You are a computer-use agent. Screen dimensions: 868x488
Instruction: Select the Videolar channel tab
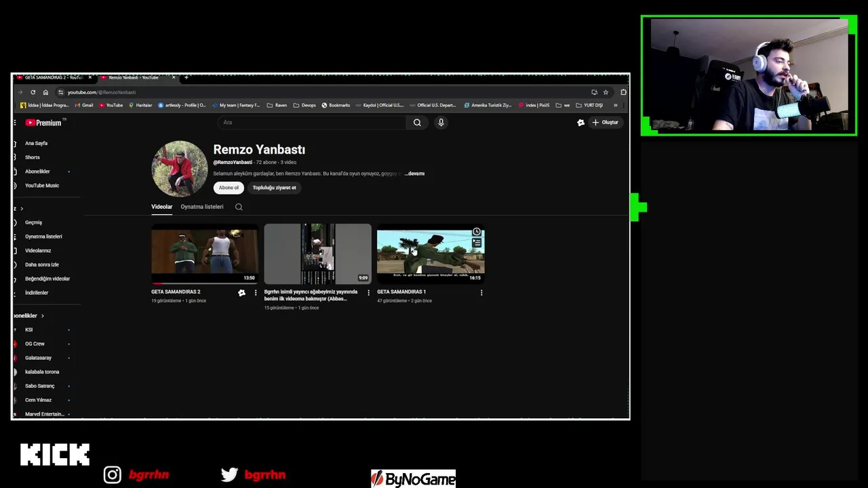click(x=161, y=207)
